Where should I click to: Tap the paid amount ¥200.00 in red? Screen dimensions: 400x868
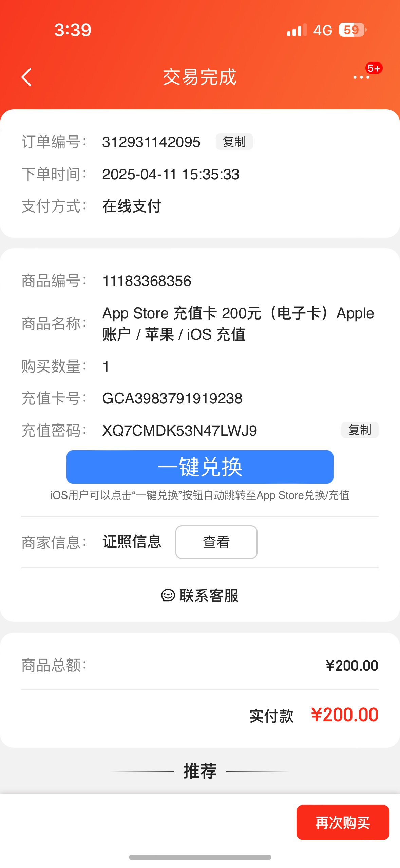pos(344,715)
